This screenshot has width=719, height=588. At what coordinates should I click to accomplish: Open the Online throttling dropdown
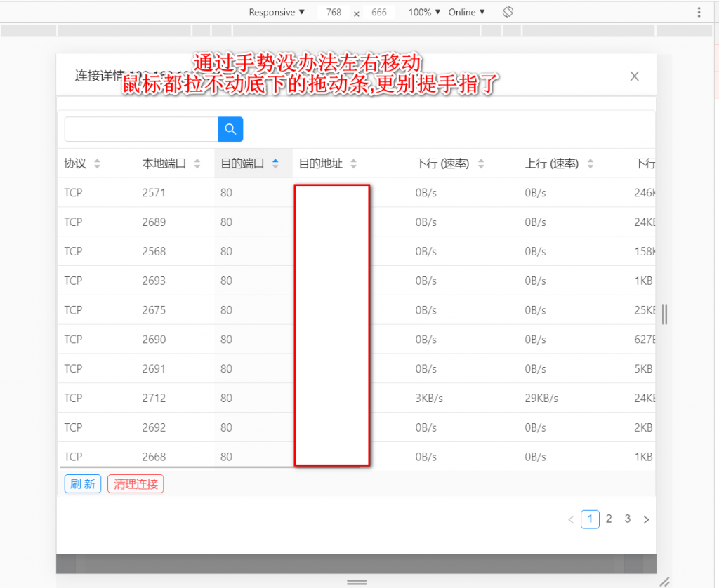click(x=467, y=12)
